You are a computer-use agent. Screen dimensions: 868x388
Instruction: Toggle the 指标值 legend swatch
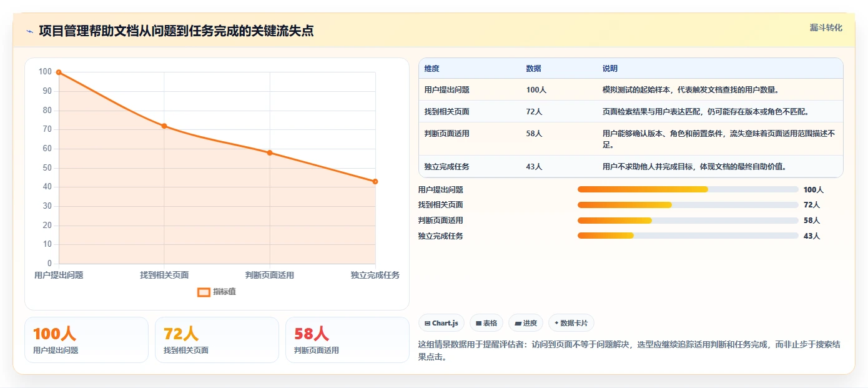(204, 292)
